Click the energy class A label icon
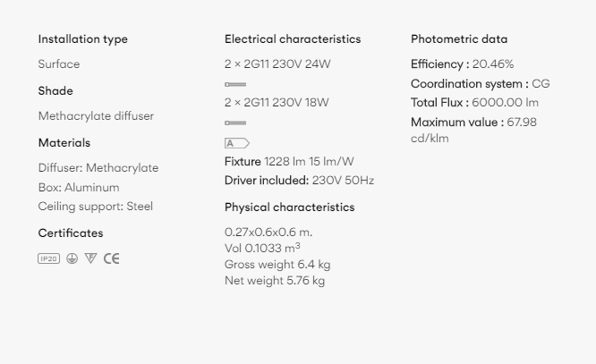Viewport: 596px width, 364px height. [236, 143]
